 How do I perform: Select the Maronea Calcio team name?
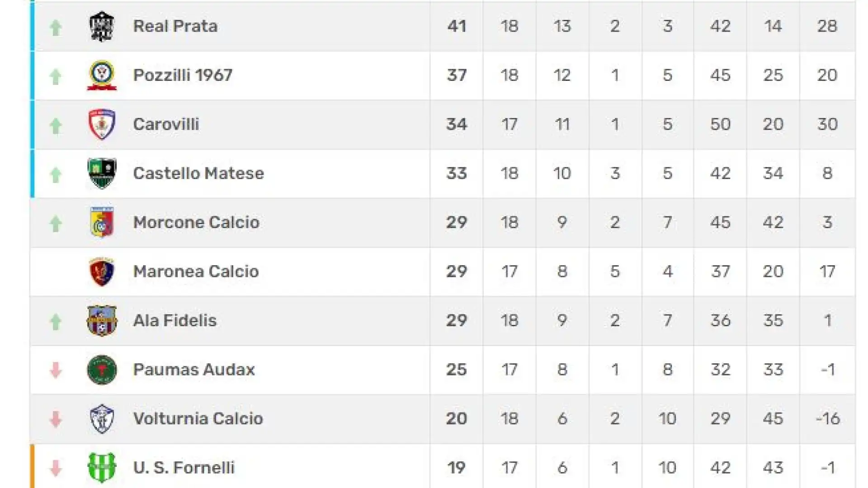tap(196, 272)
